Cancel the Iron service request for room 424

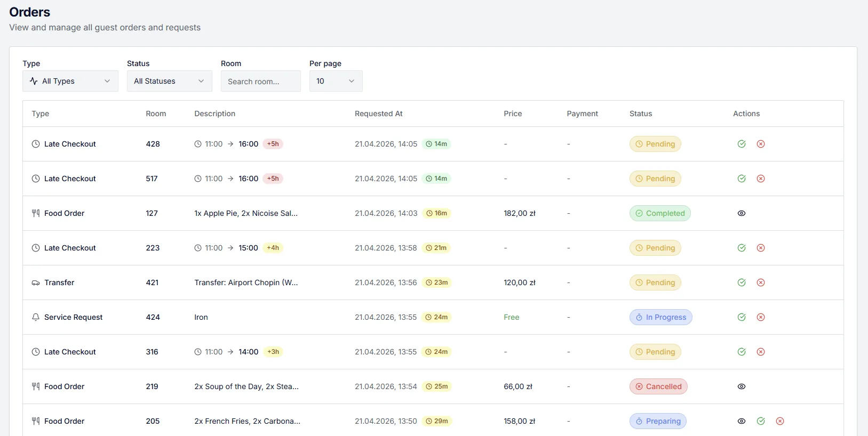coord(761,317)
